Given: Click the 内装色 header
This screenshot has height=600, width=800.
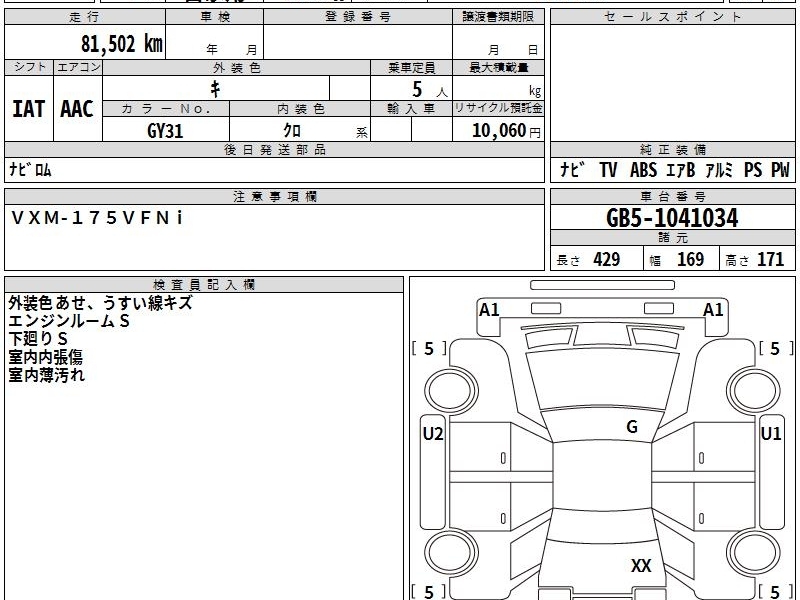Looking at the screenshot, I should coord(301,109).
